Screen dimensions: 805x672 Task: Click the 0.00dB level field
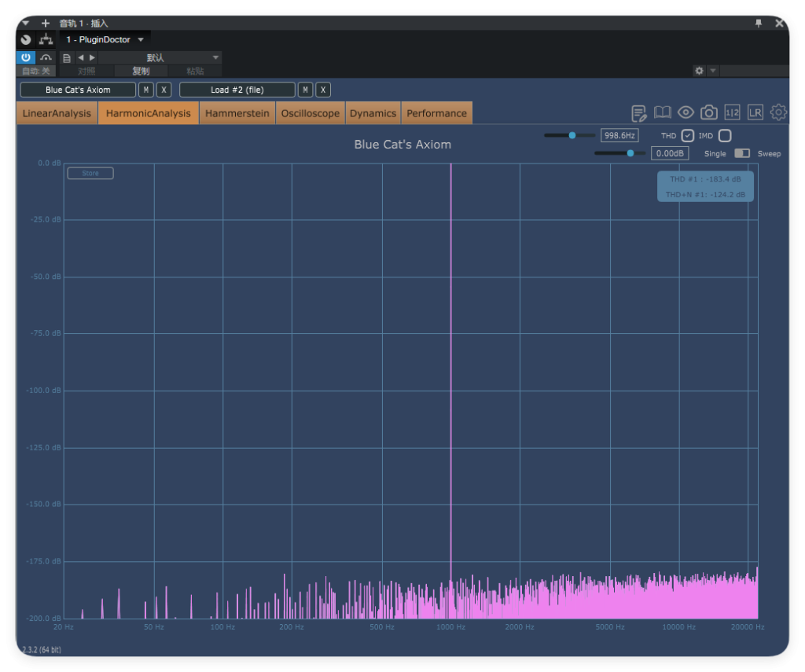click(670, 153)
